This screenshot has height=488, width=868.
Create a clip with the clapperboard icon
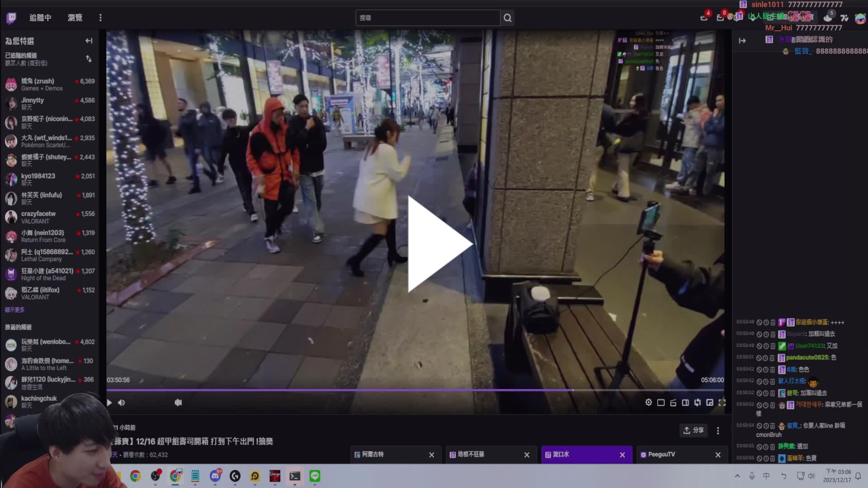click(x=672, y=402)
